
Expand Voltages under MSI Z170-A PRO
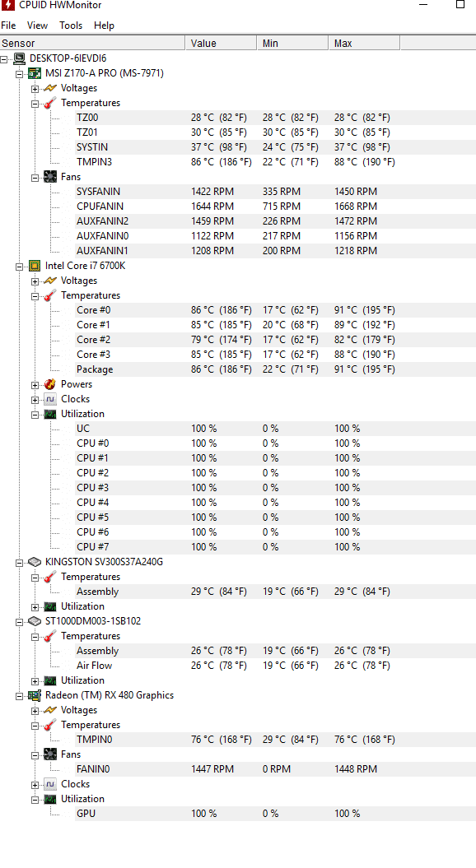pyautogui.click(x=35, y=89)
